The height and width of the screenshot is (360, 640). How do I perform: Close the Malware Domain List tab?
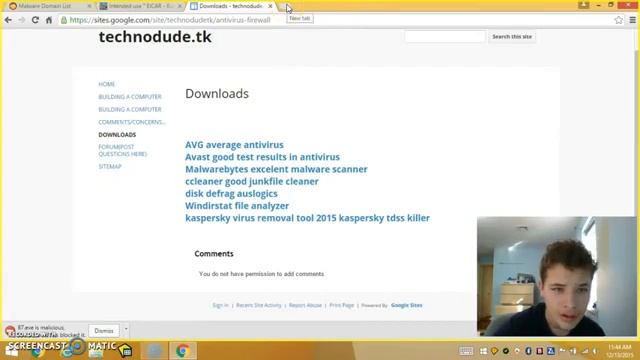click(x=89, y=6)
